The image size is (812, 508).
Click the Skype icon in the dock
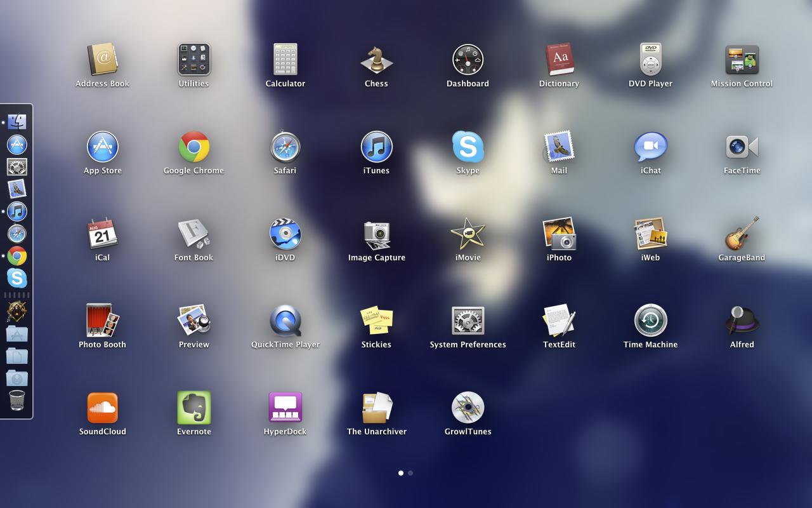(x=17, y=278)
